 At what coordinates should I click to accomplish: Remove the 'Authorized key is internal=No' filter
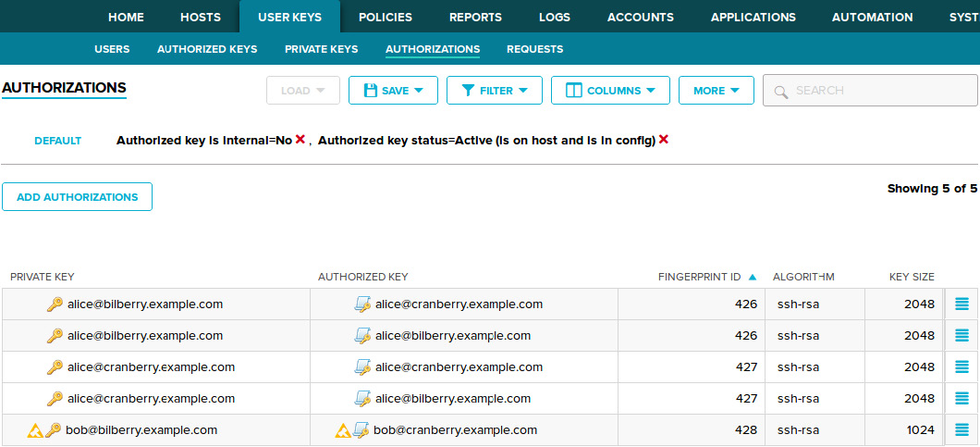coord(300,140)
